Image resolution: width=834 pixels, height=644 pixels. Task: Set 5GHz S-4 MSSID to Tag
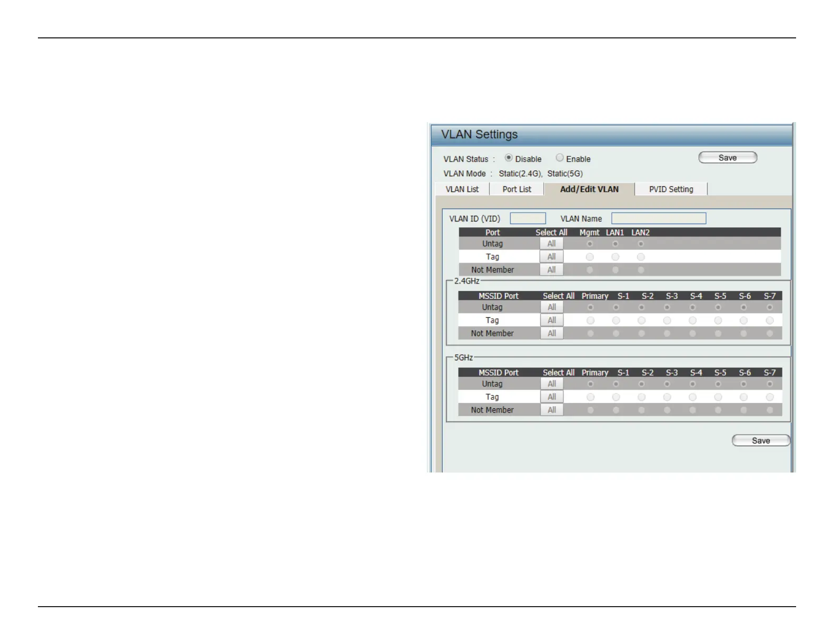(692, 397)
